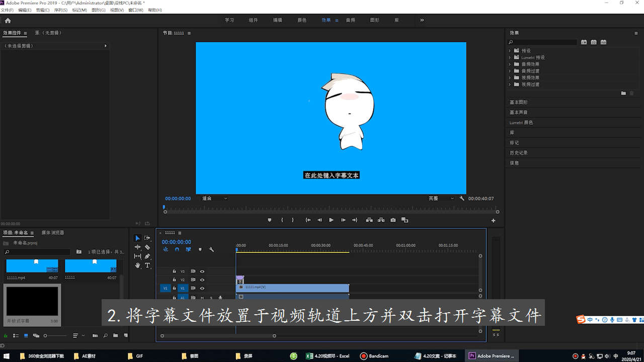This screenshot has width=644, height=362.
Task: Click the Play button in program monitor
Action: pos(331,220)
